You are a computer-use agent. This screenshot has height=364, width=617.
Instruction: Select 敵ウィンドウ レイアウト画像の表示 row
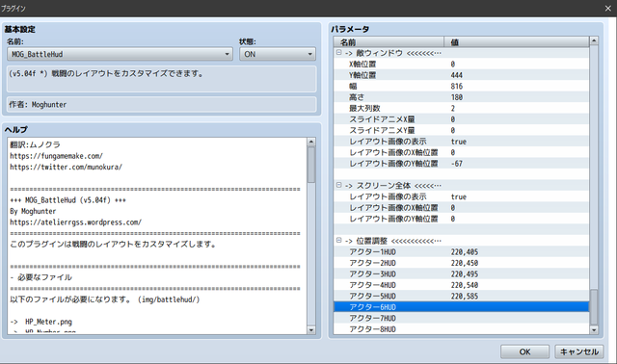461,142
